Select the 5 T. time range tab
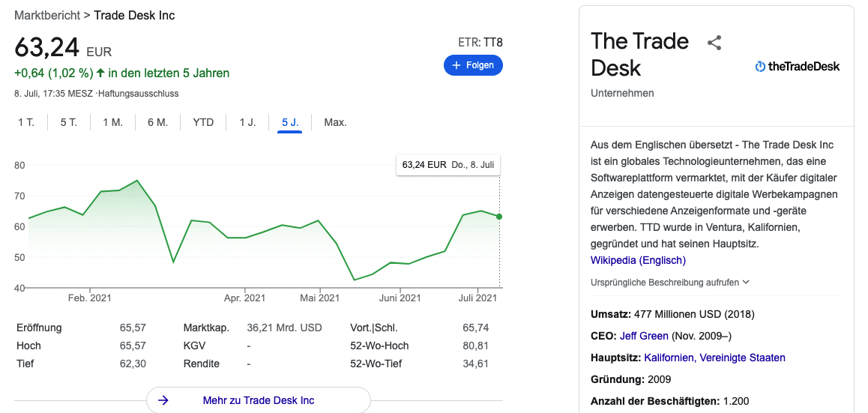868x413 pixels. pos(69,122)
